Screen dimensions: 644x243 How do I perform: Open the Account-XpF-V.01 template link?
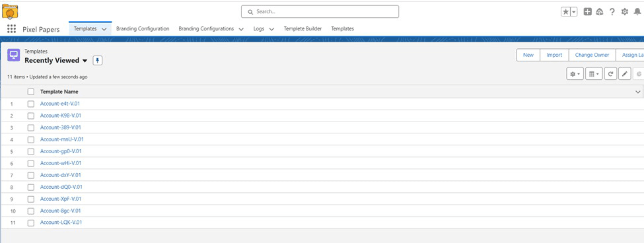click(61, 199)
